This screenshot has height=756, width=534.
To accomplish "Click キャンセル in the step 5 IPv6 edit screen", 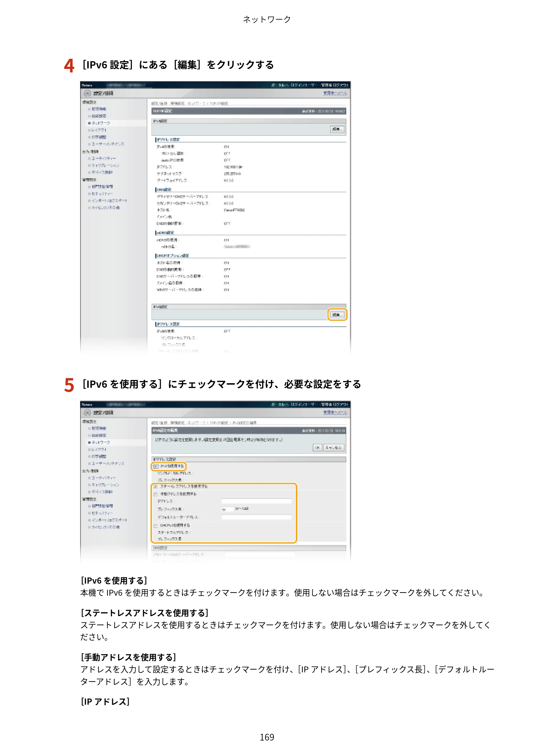I will tap(334, 447).
